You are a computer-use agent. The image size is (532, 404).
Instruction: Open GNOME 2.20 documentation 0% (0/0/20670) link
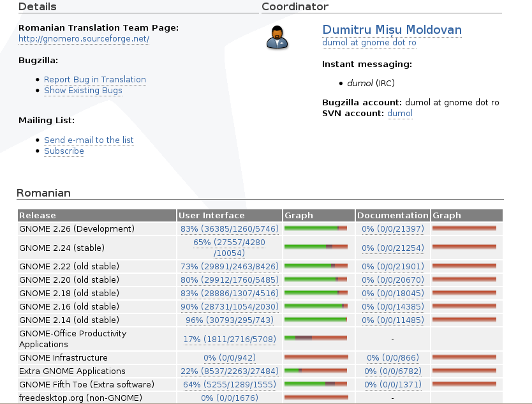point(393,280)
